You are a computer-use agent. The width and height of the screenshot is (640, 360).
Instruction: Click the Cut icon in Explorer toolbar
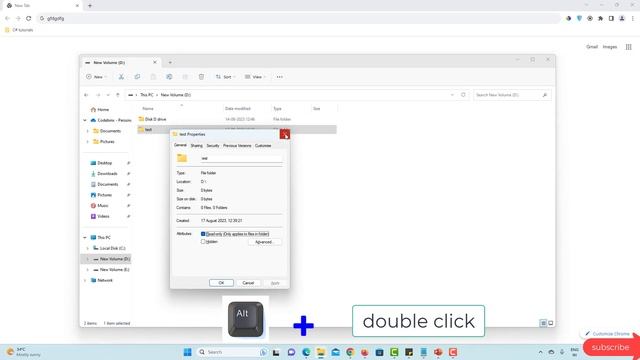pyautogui.click(x=121, y=77)
